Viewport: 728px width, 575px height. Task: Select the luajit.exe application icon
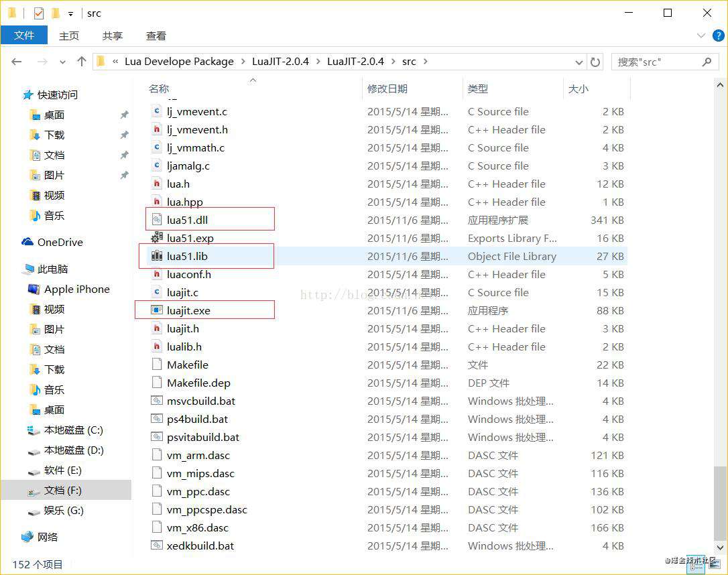click(x=157, y=310)
